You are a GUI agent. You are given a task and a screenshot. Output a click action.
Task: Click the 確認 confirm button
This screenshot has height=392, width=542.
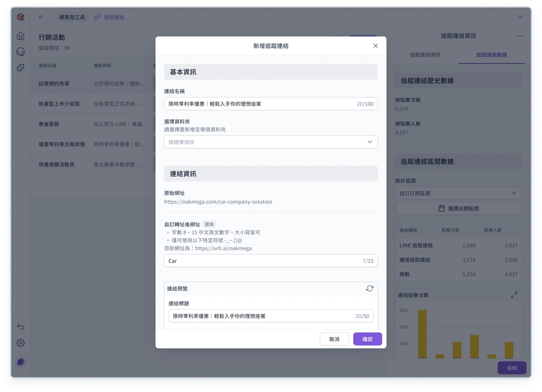(368, 339)
